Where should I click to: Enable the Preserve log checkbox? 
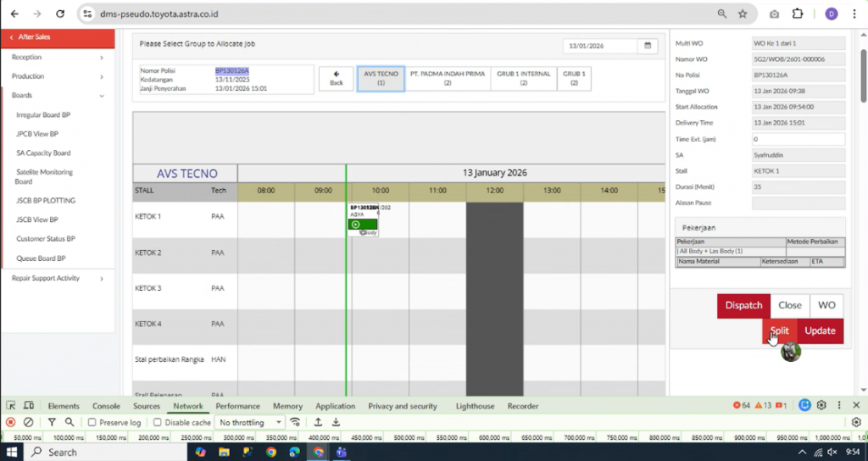coord(92,422)
